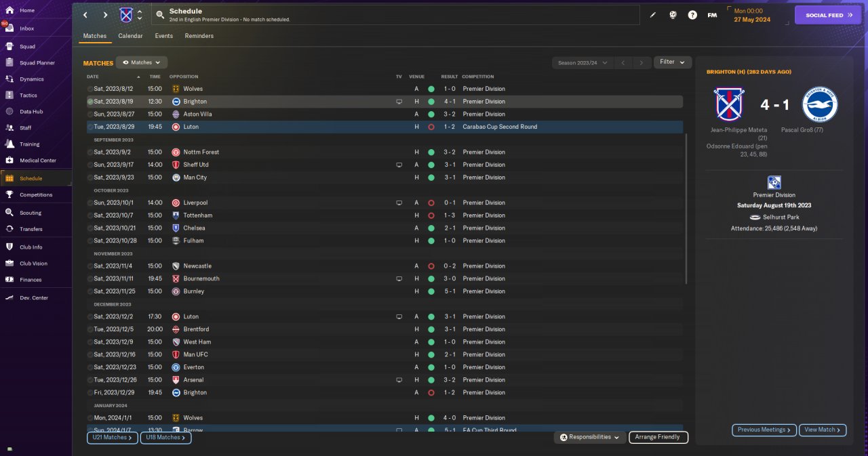This screenshot has height=456, width=868.
Task: Select the Arsenal 2023/12/26 match row
Action: pos(384,380)
